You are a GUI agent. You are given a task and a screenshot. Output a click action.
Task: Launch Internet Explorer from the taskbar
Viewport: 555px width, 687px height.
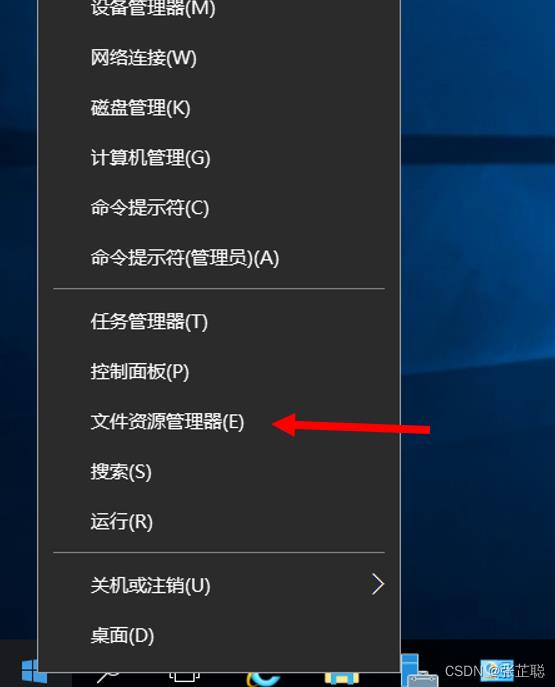263,678
